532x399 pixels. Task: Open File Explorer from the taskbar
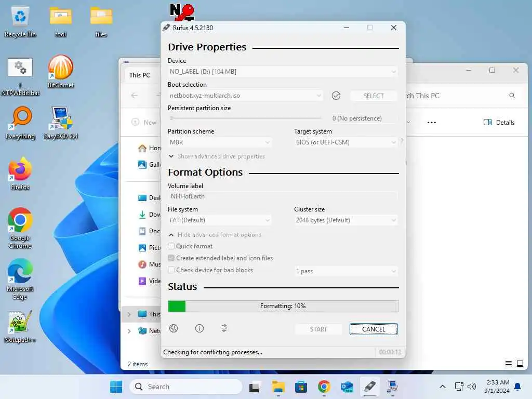click(x=278, y=387)
